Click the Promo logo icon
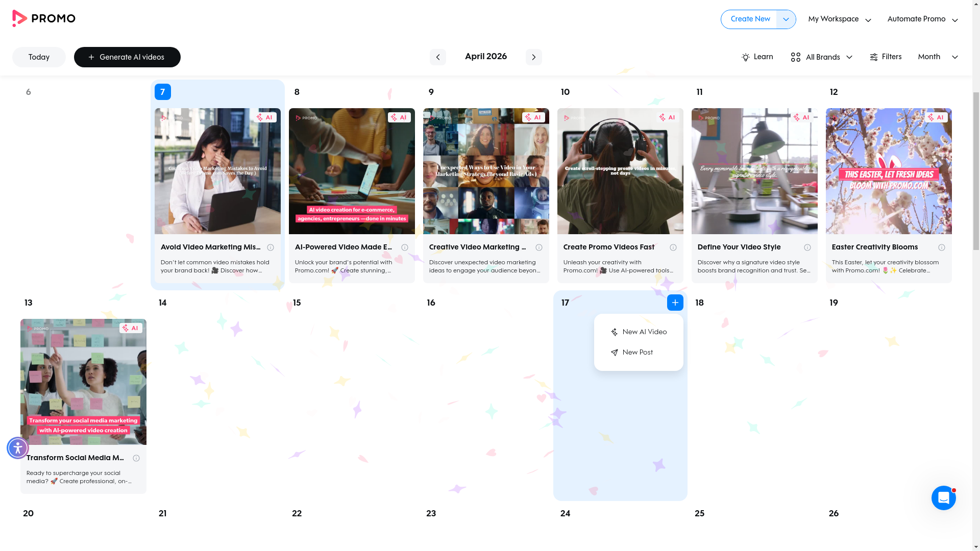This screenshot has width=980, height=551. [18, 18]
